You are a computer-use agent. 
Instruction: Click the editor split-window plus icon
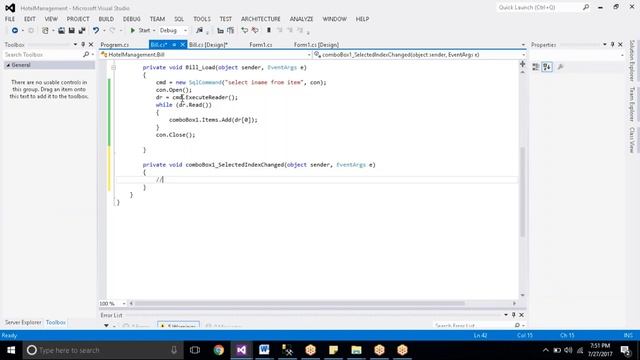click(522, 64)
